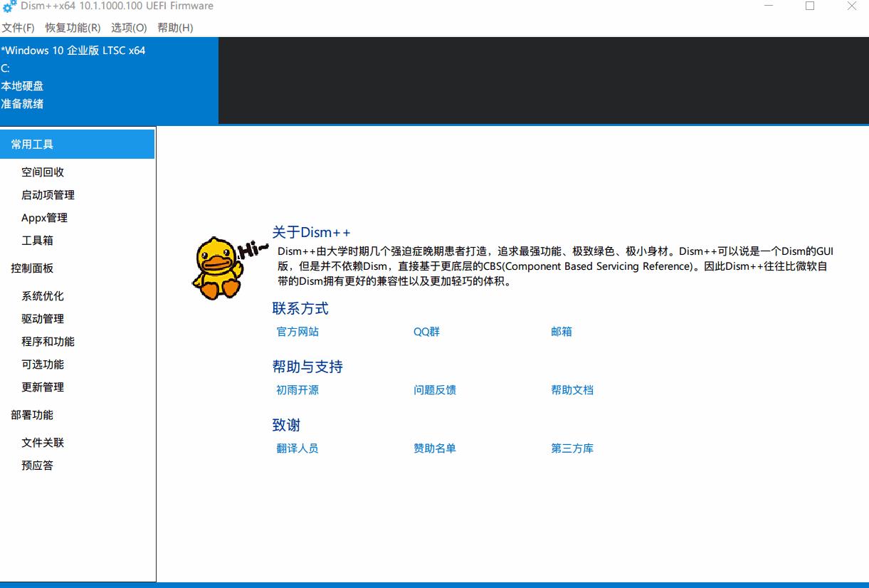Open the 恢复功能(R) menu
The height and width of the screenshot is (588, 869).
tap(71, 28)
